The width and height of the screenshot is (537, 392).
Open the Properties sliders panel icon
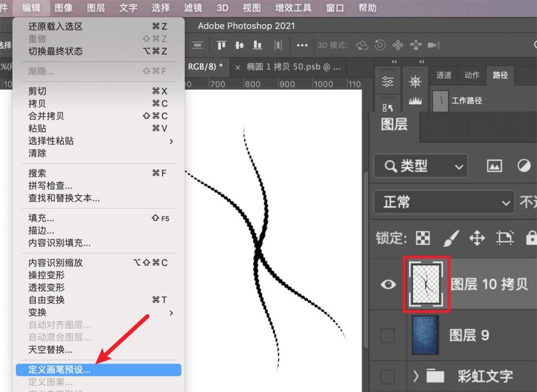pos(388,81)
